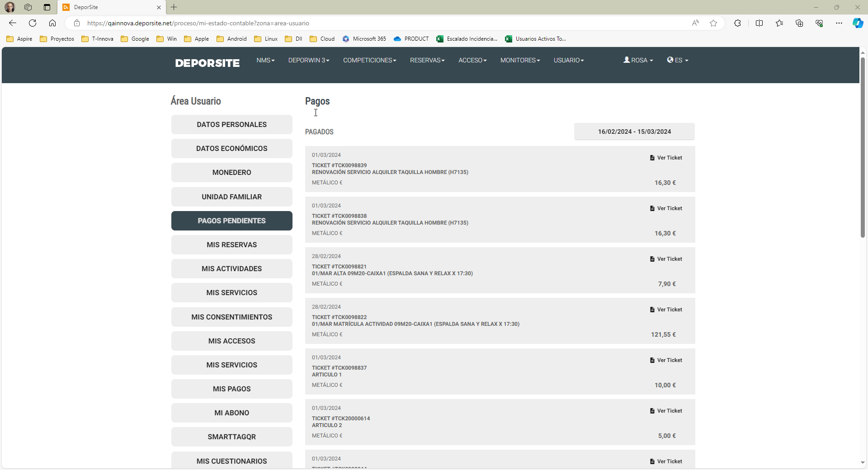868x470 pixels.
Task: Open DATOS ECONÓMICOS section
Action: point(232,148)
